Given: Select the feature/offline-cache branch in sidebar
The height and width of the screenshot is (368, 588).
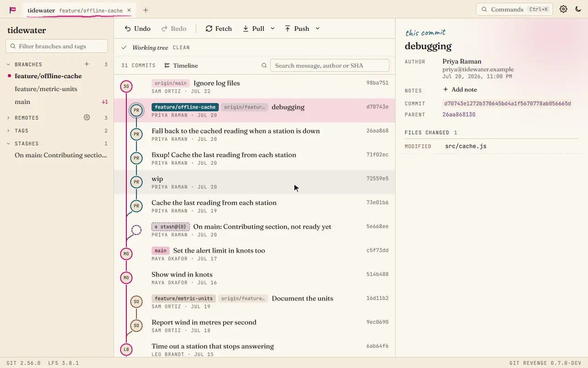Looking at the screenshot, I should click(57, 76).
